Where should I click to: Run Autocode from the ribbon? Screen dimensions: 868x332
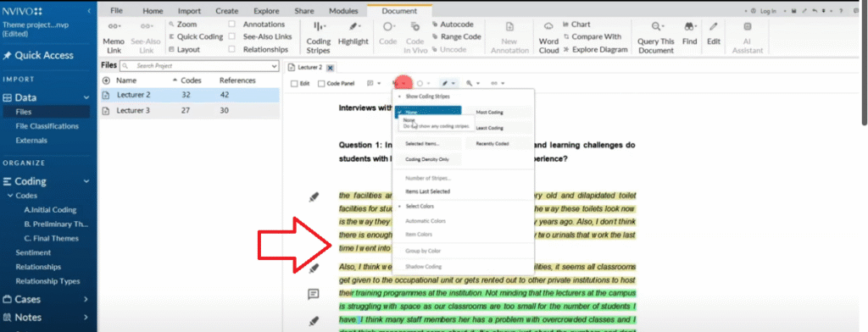pos(453,25)
